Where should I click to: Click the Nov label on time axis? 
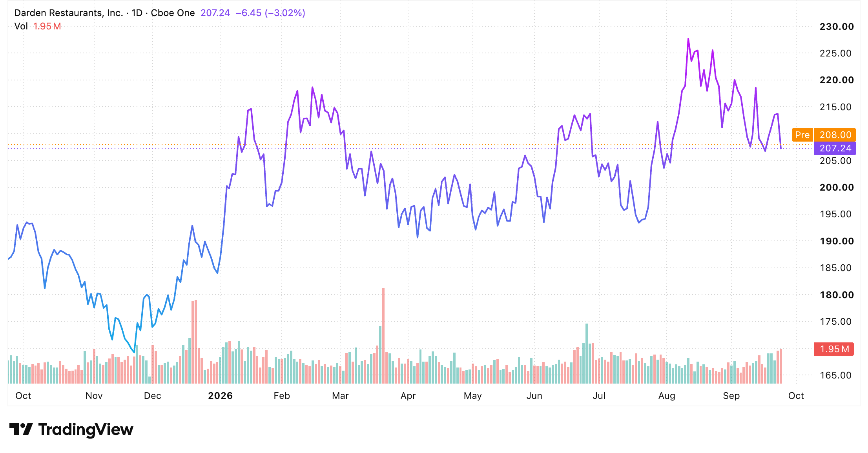(94, 396)
